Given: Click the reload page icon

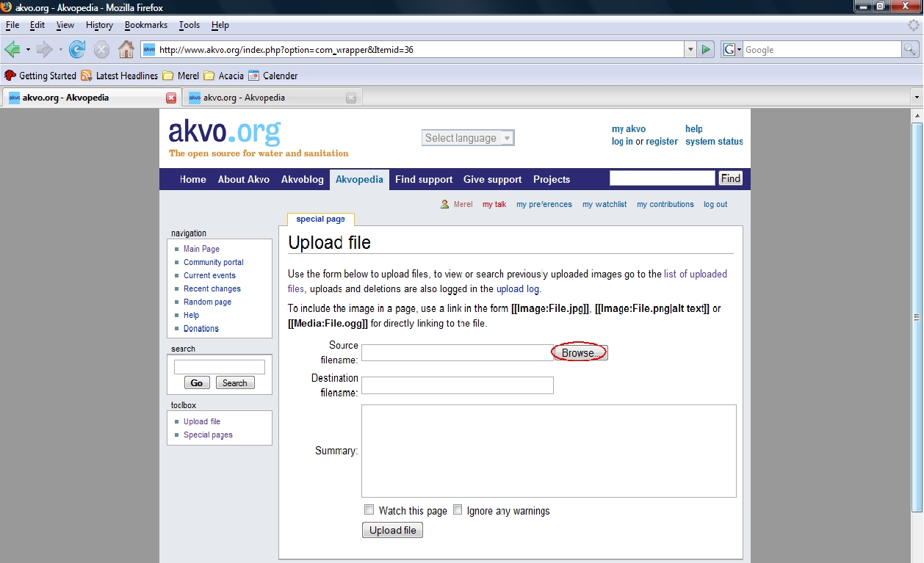Looking at the screenshot, I should click(77, 50).
